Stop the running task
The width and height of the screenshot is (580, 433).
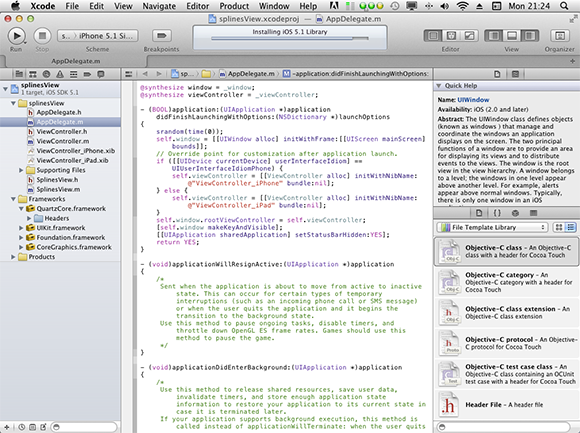click(42, 36)
